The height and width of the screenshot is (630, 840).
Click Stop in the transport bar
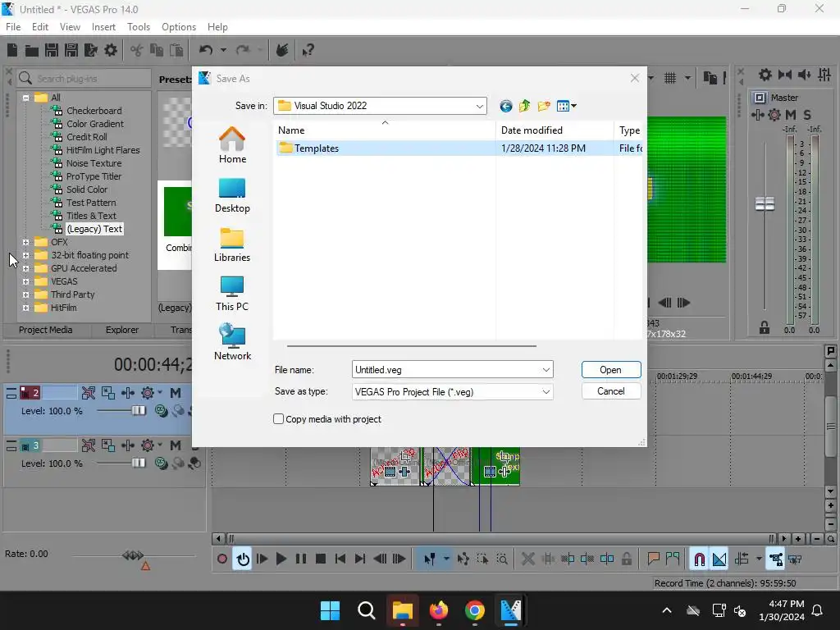tap(321, 559)
